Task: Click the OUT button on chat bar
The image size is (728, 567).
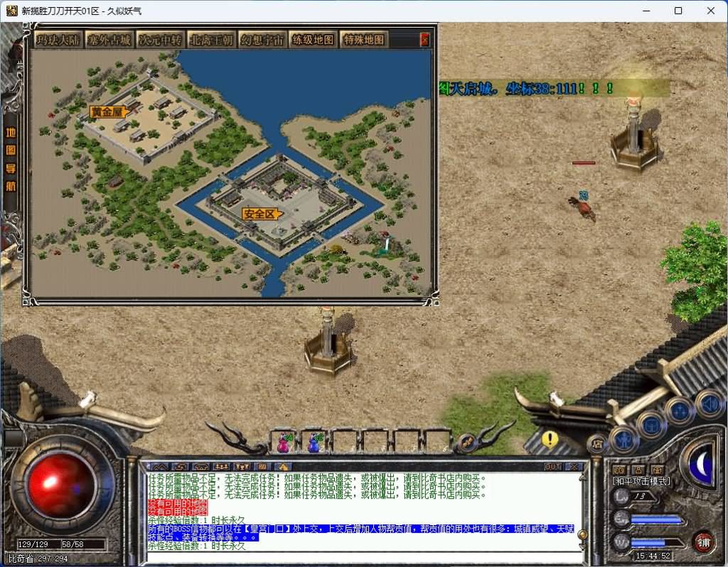Action: pos(552,467)
